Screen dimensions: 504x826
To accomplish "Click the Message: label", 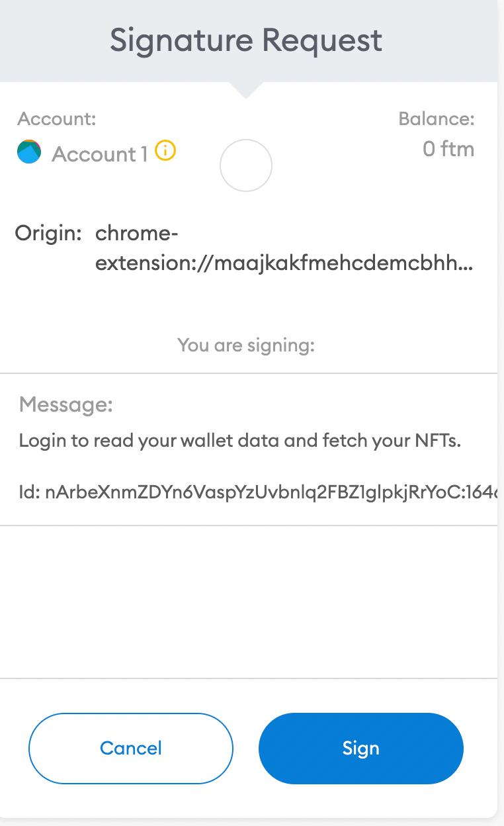I will pyautogui.click(x=66, y=404).
